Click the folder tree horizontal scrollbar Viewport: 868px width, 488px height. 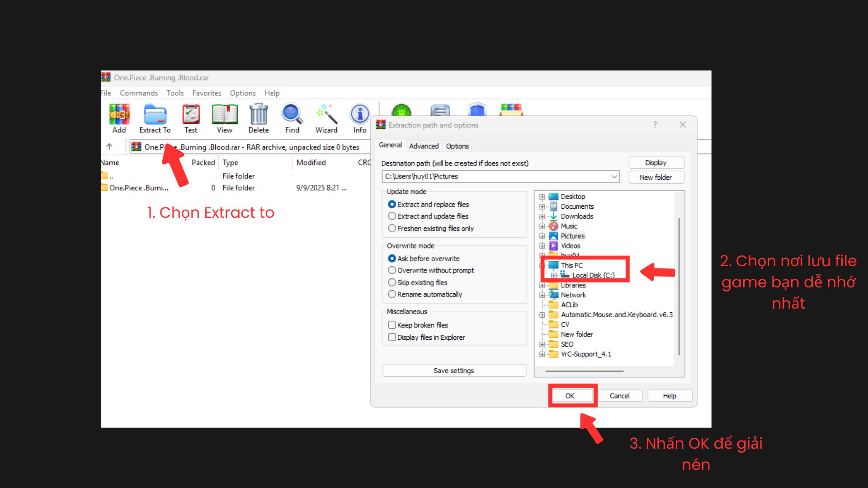pos(584,371)
